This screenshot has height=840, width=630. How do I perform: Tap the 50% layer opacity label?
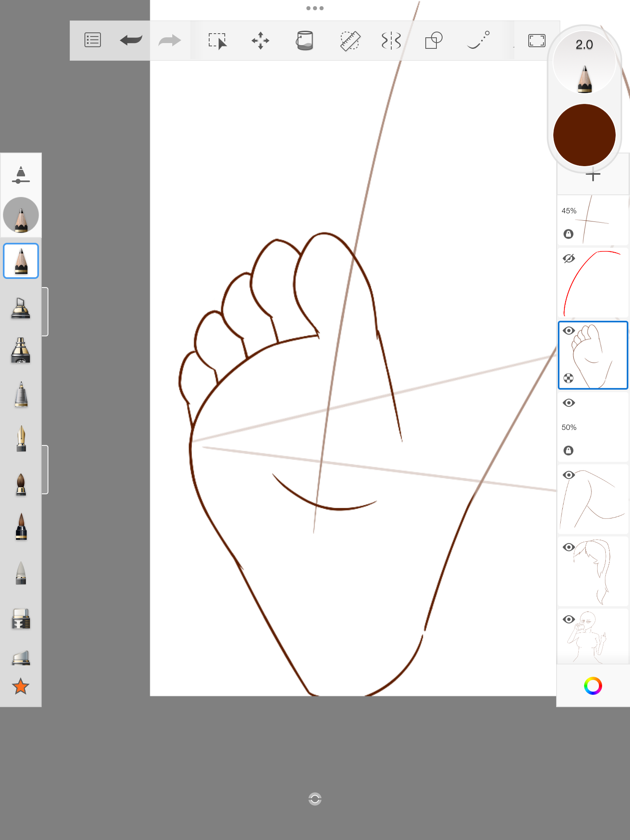(569, 427)
